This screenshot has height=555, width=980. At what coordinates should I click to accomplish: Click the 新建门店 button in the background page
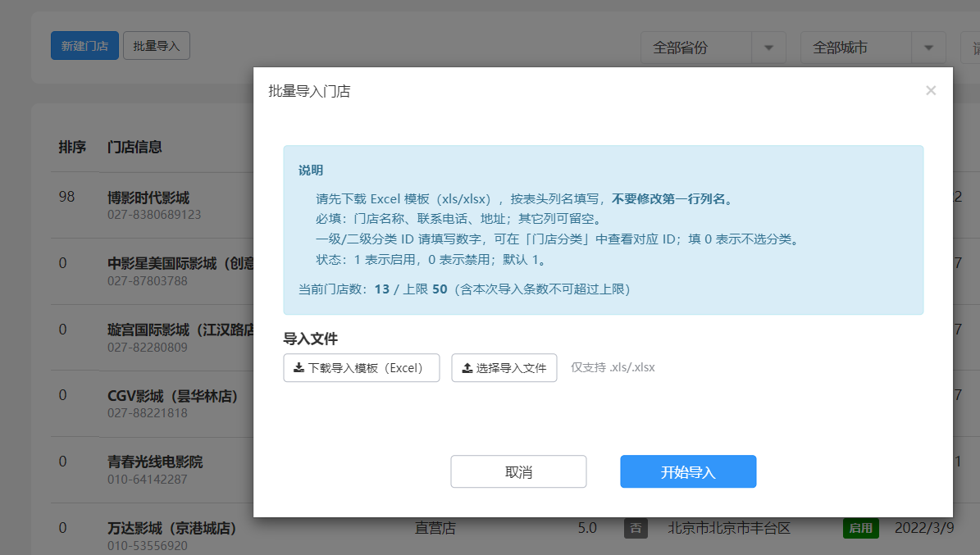pyautogui.click(x=84, y=46)
